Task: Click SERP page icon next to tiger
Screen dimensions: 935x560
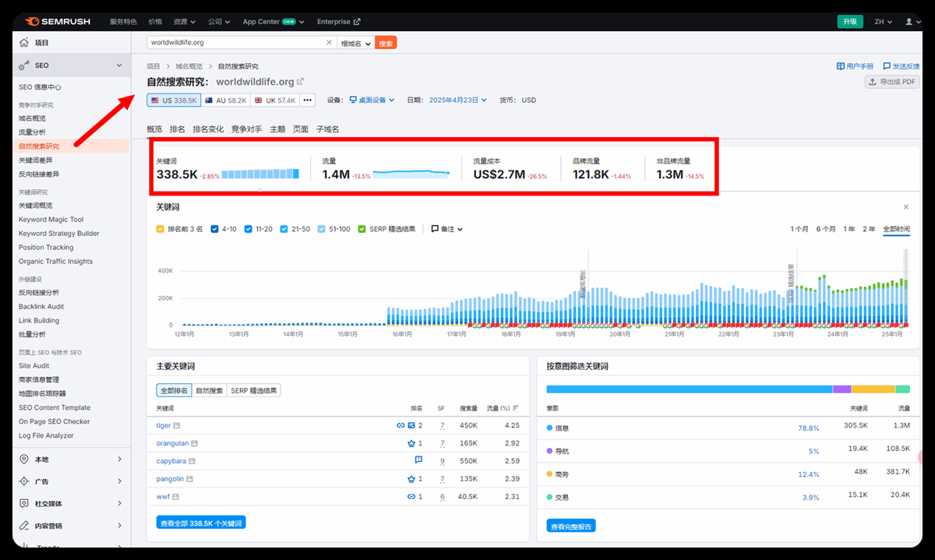Action: pyautogui.click(x=177, y=426)
